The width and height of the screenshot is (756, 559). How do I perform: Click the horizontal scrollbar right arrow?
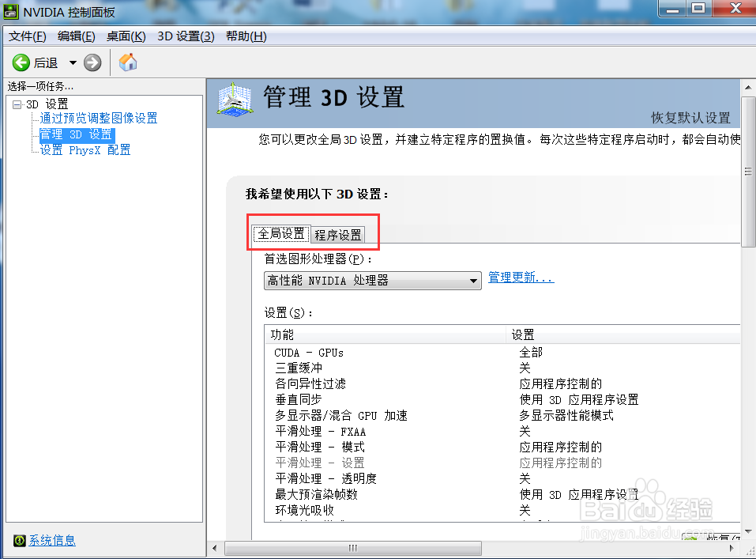pos(732,549)
